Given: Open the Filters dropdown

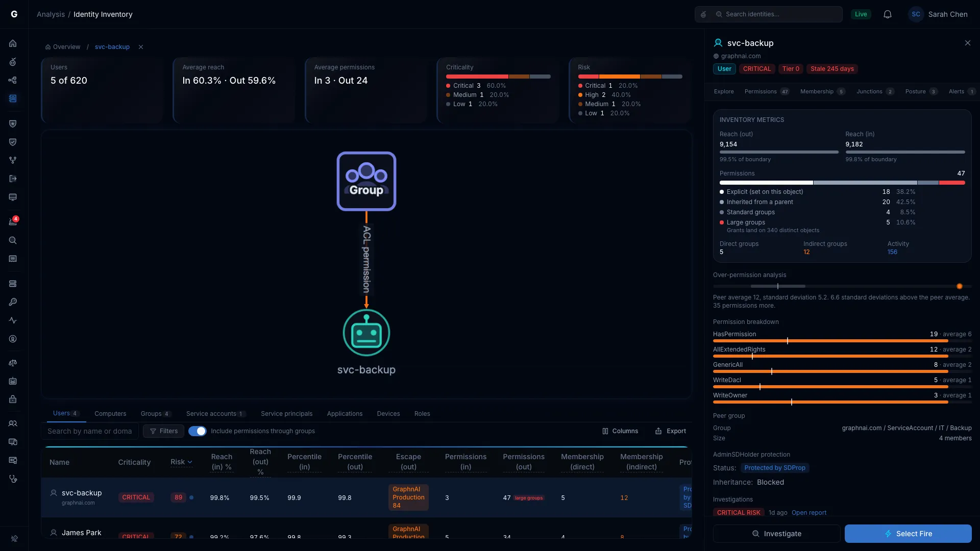Looking at the screenshot, I should pos(164,431).
